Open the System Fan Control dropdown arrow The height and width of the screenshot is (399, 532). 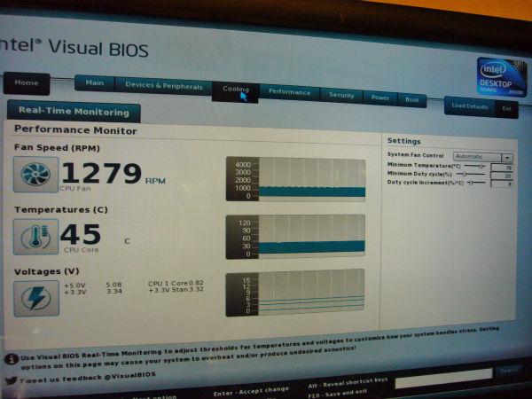pyautogui.click(x=507, y=158)
